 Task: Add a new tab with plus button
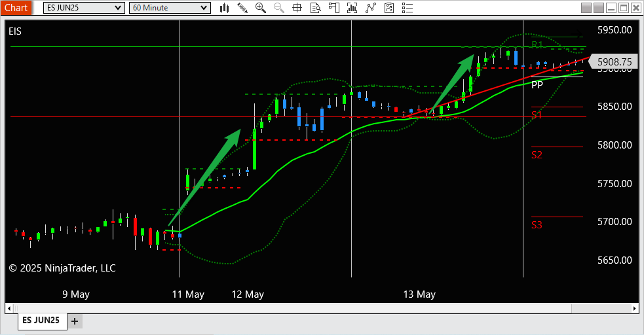click(74, 321)
